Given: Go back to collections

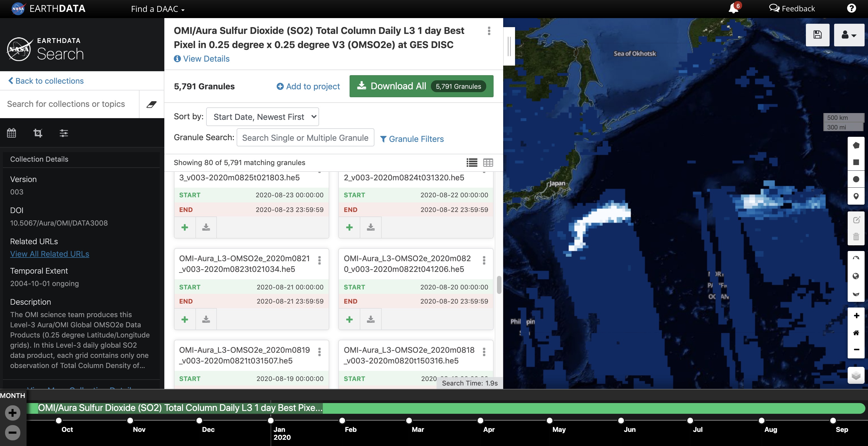Looking at the screenshot, I should click(46, 81).
